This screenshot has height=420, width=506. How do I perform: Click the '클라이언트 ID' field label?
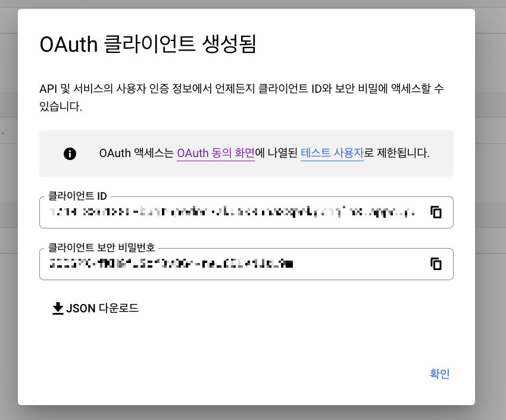point(77,196)
